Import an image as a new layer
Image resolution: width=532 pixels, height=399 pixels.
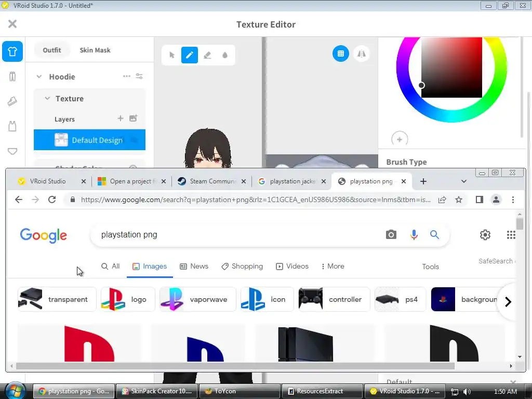click(x=133, y=118)
